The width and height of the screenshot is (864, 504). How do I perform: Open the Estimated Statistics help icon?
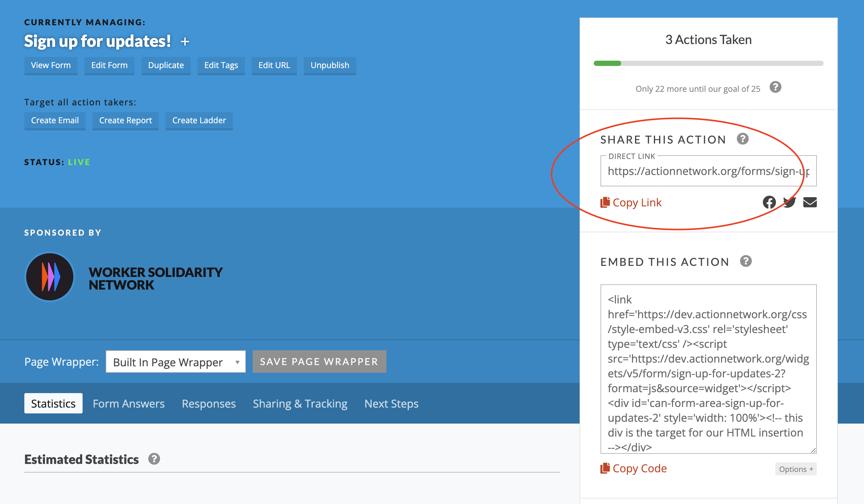click(154, 459)
